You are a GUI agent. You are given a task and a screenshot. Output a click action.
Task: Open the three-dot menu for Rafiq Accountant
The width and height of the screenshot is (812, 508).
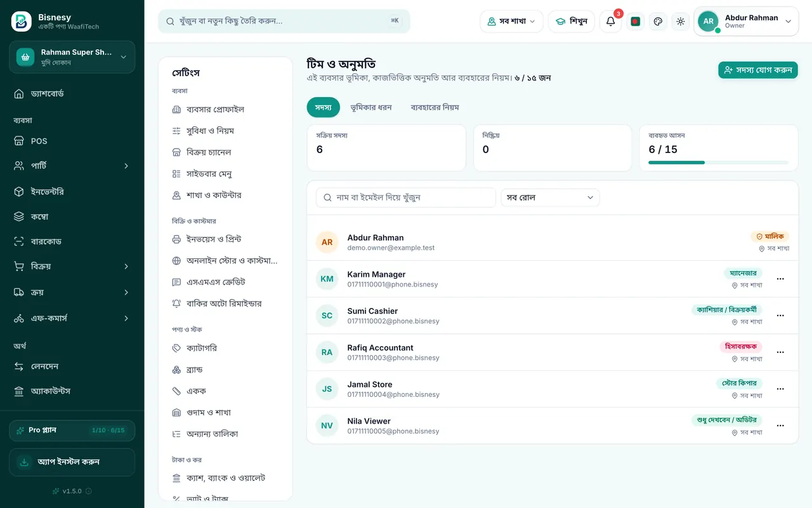click(780, 352)
